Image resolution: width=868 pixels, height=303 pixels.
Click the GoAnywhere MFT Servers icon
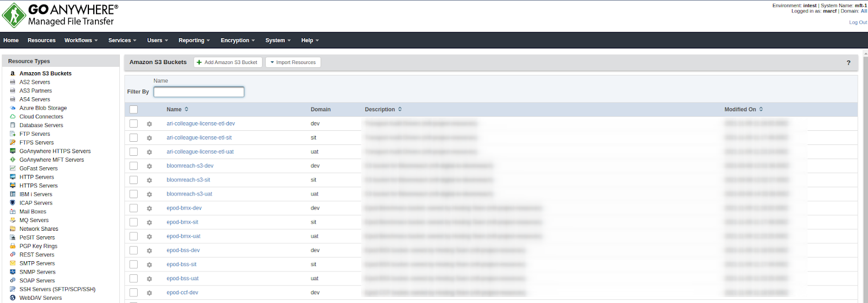12,160
